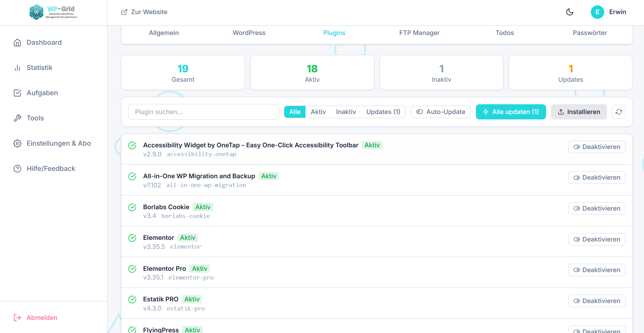644x333 pixels.
Task: Click the Erwin user avatar
Action: pyautogui.click(x=597, y=12)
